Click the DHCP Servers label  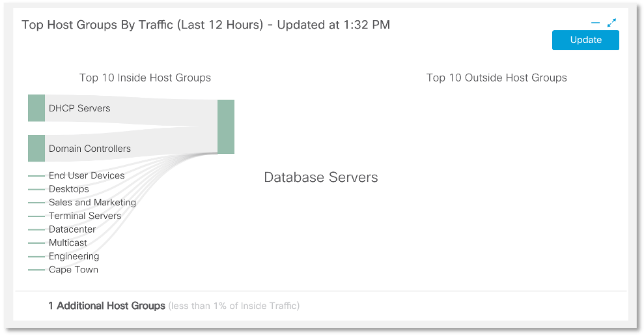(79, 108)
